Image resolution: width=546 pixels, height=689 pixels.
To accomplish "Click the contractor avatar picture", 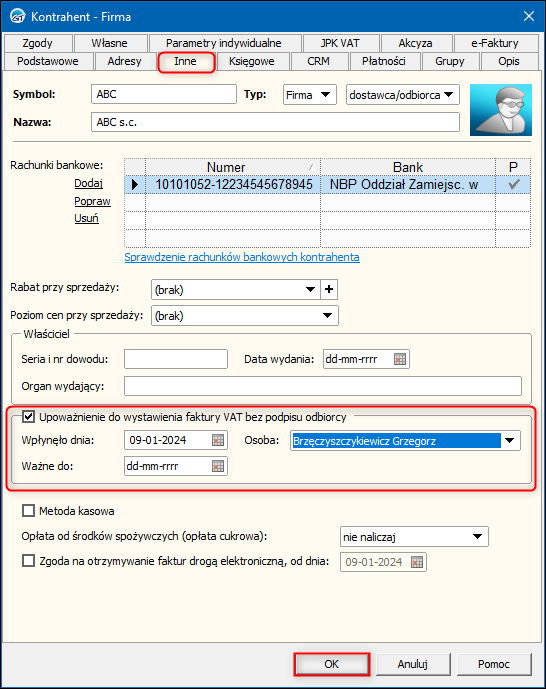I will (x=500, y=110).
